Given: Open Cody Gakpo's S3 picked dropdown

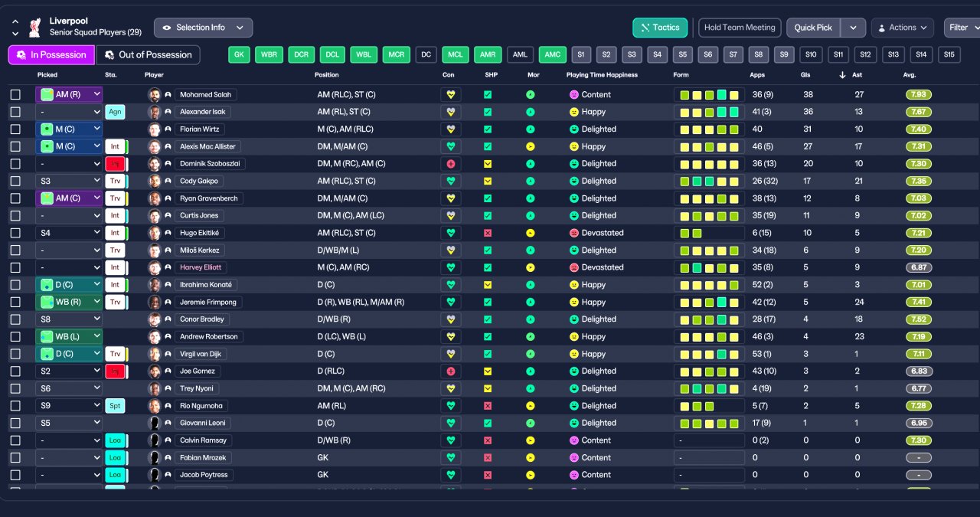Looking at the screenshot, I should pyautogui.click(x=69, y=182).
